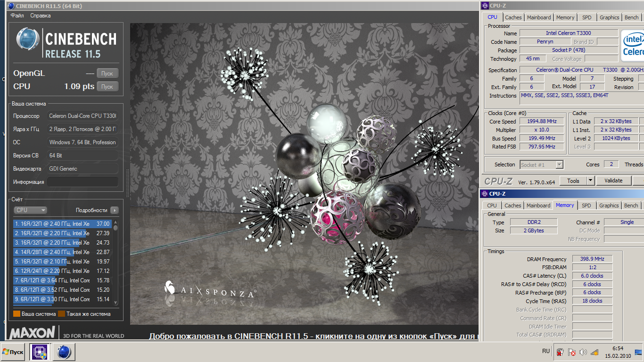644x362 pixels.
Task: Select ranking row 5 with score 19.97
Action: click(62, 262)
